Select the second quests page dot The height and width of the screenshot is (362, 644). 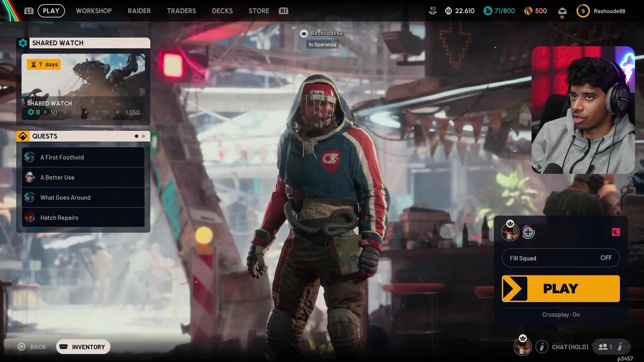[143, 136]
